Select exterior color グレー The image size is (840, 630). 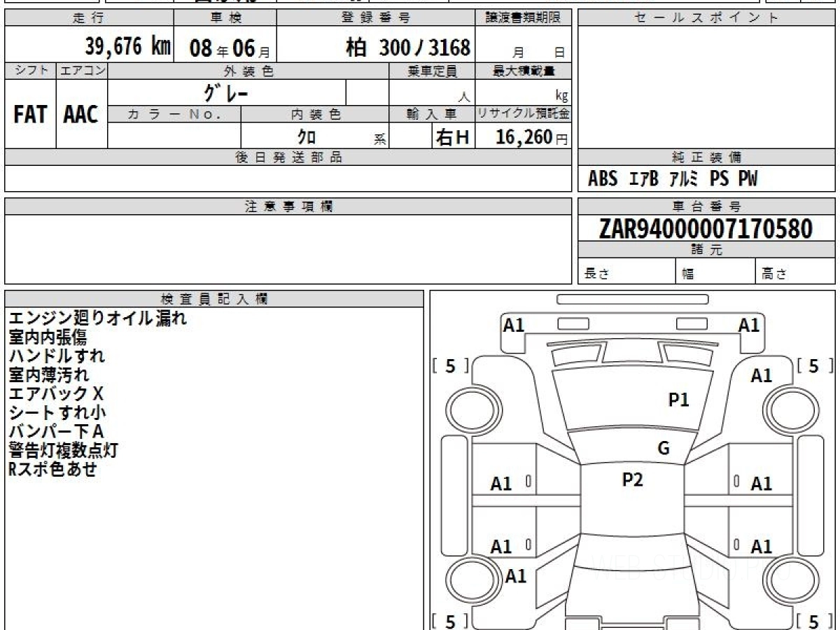coord(226,92)
